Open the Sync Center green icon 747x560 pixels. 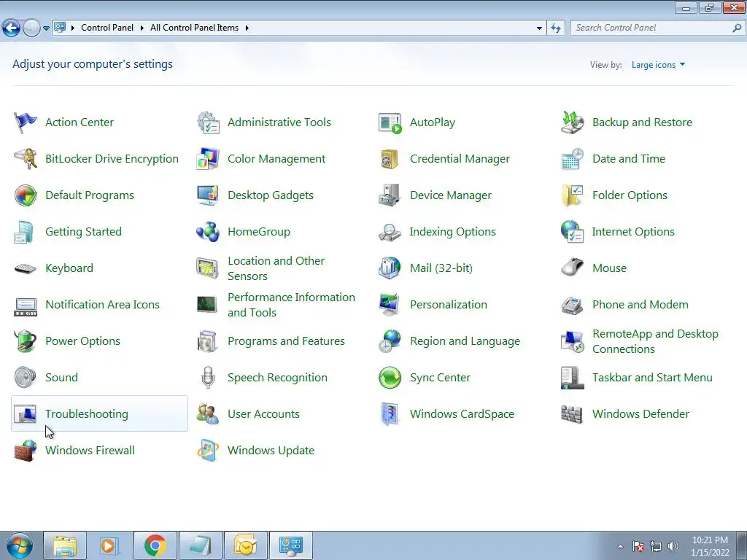(x=390, y=378)
